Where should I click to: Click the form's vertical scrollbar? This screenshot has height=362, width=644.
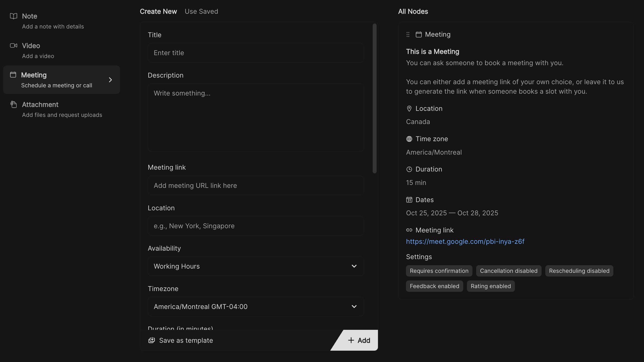click(374, 99)
